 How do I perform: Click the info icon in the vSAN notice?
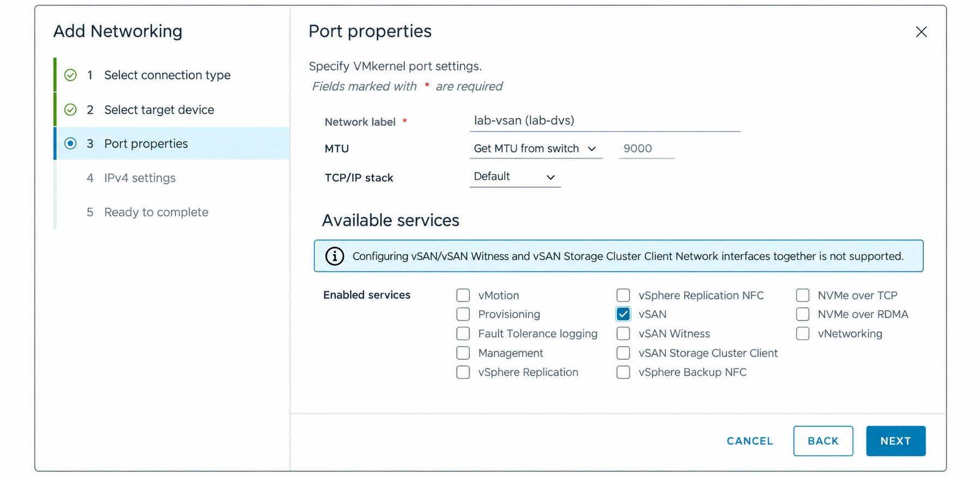335,256
